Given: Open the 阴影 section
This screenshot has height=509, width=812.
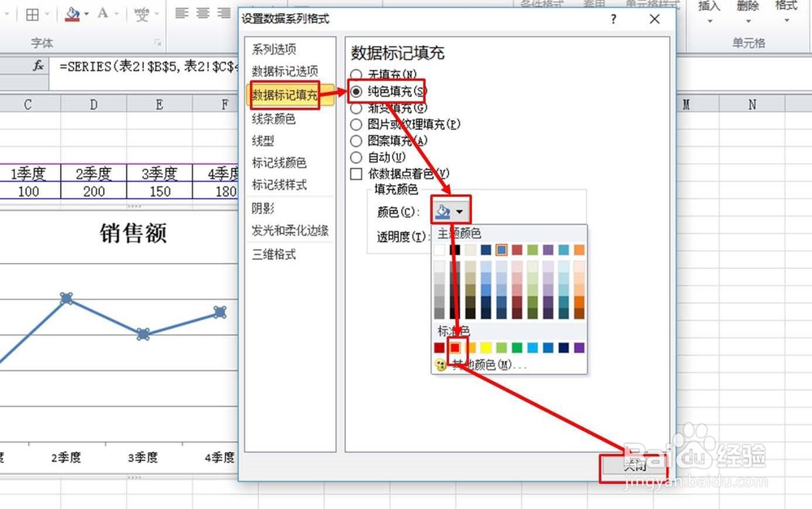Looking at the screenshot, I should click(262, 208).
